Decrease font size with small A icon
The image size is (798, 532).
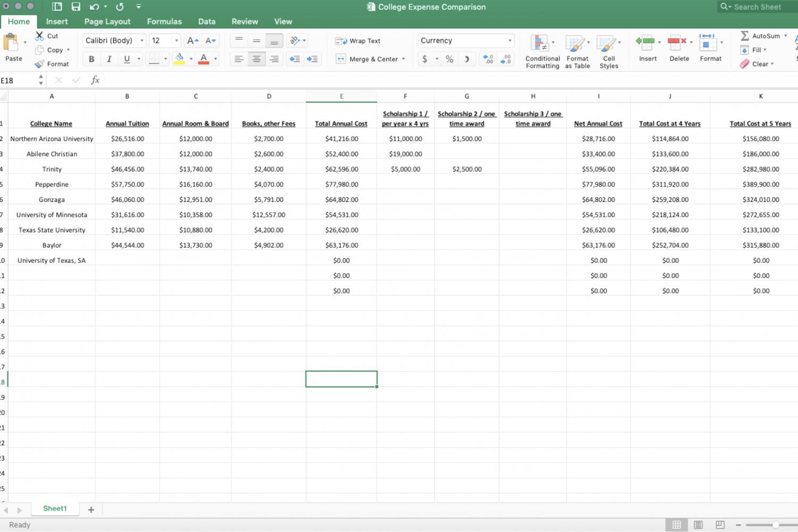(211, 40)
